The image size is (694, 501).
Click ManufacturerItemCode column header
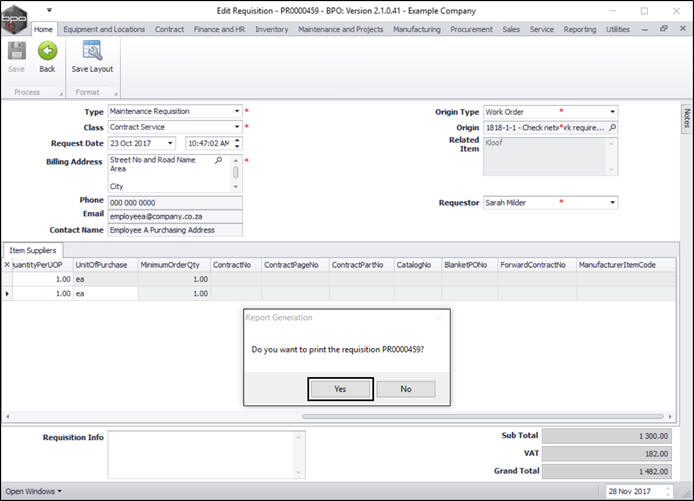(626, 265)
